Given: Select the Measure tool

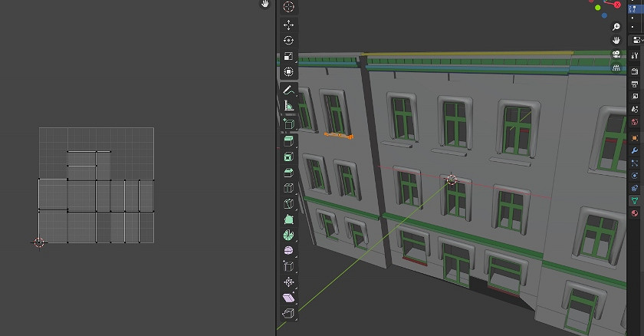Looking at the screenshot, I should (x=289, y=106).
